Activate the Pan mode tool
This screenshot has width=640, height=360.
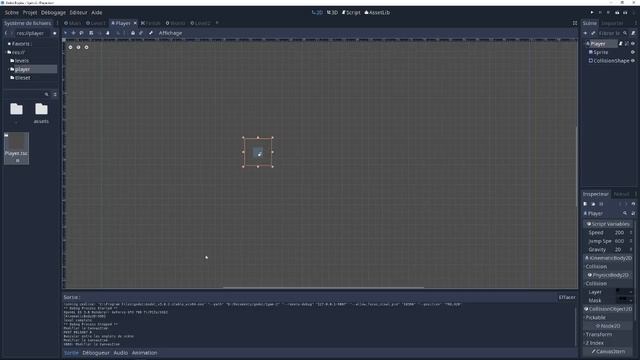point(108,33)
